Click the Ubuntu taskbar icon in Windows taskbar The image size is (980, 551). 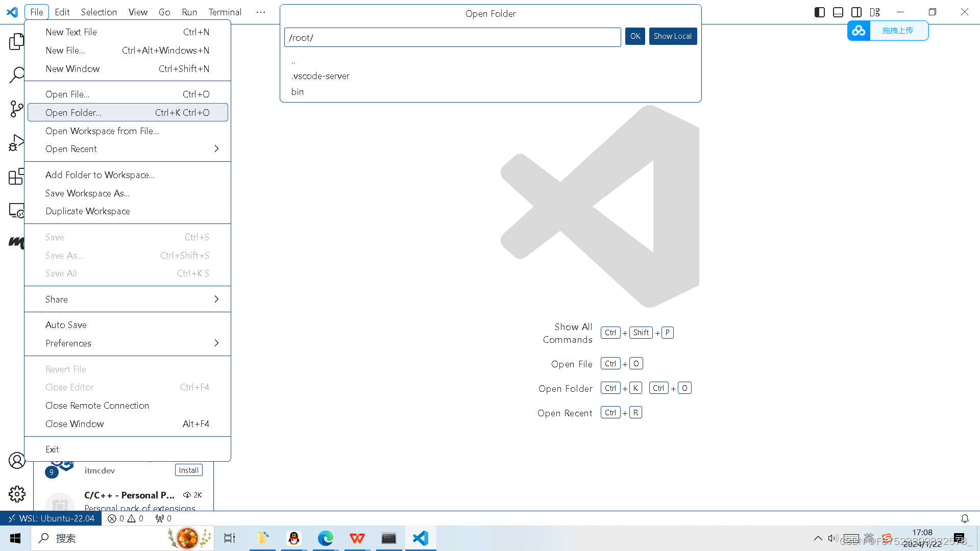pos(389,538)
